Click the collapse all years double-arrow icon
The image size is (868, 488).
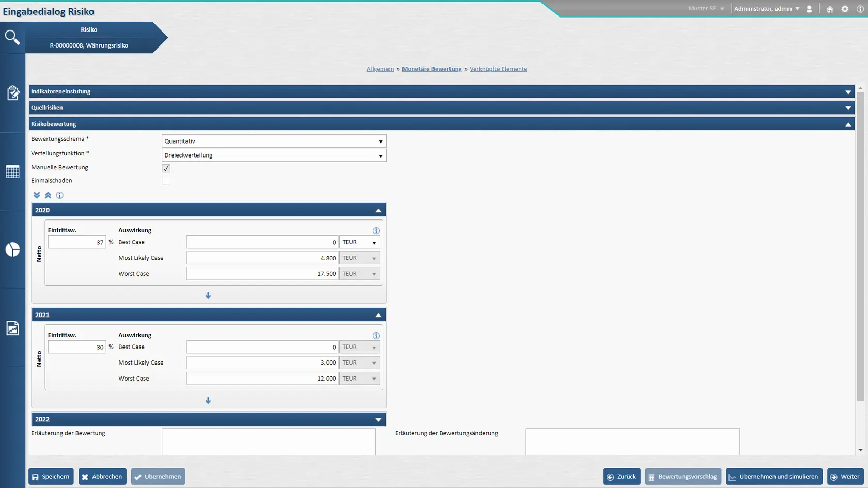(48, 195)
